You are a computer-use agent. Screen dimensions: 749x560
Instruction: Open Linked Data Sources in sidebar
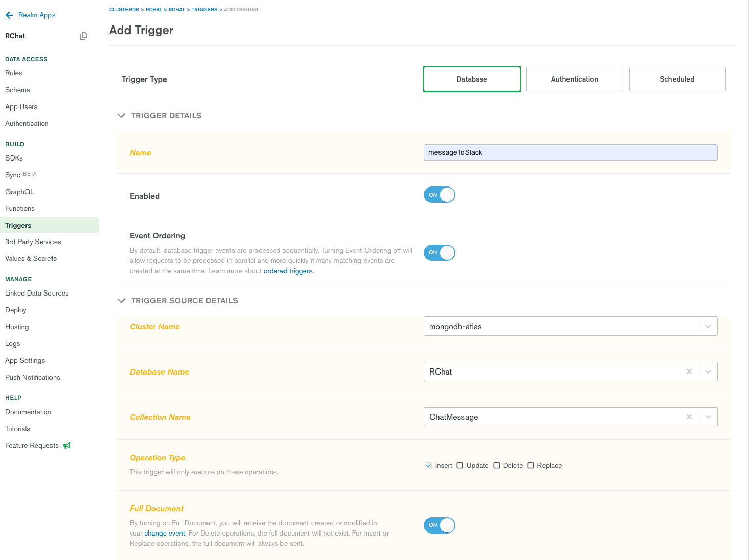point(37,294)
